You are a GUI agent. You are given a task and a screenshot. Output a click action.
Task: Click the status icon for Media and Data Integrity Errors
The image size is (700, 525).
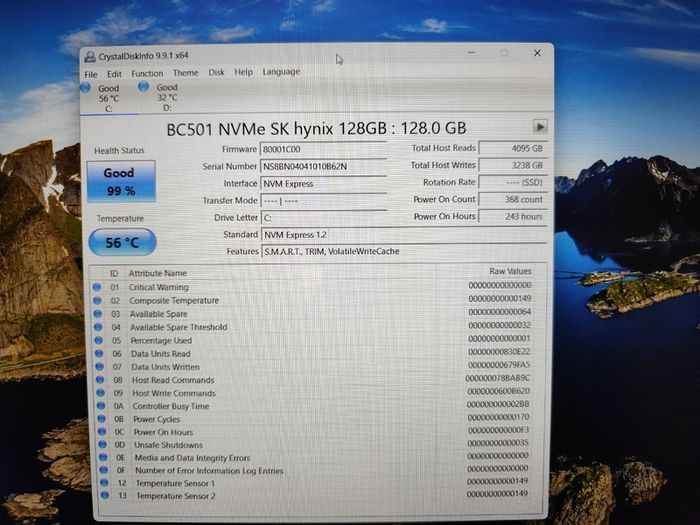103,457
